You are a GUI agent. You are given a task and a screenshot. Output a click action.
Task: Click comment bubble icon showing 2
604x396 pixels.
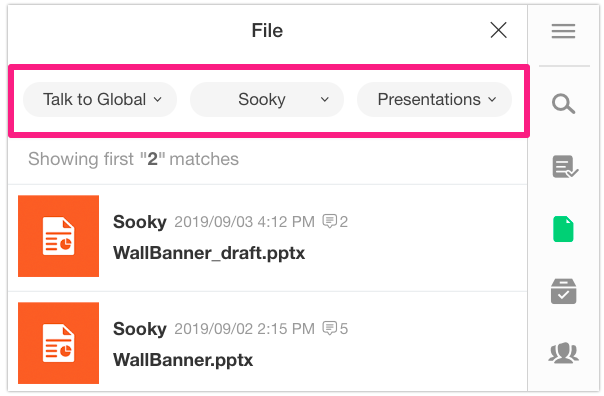click(330, 221)
